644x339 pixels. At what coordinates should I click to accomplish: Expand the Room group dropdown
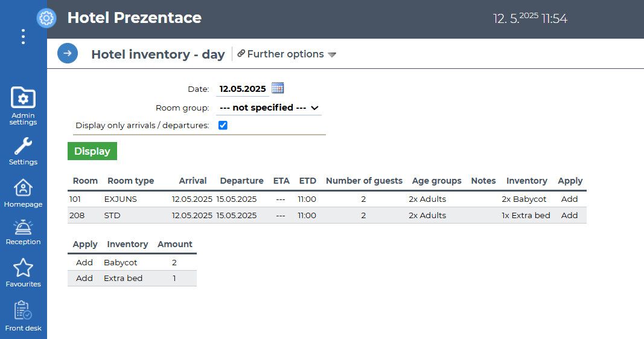tap(269, 108)
